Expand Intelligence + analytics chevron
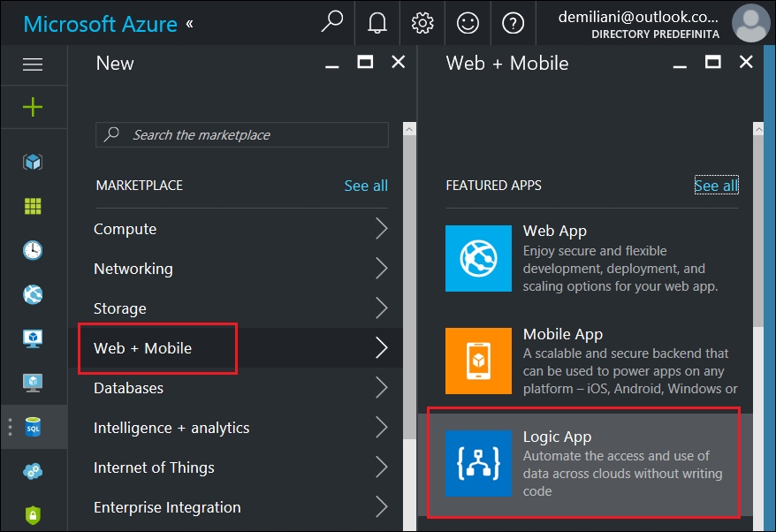 [381, 427]
